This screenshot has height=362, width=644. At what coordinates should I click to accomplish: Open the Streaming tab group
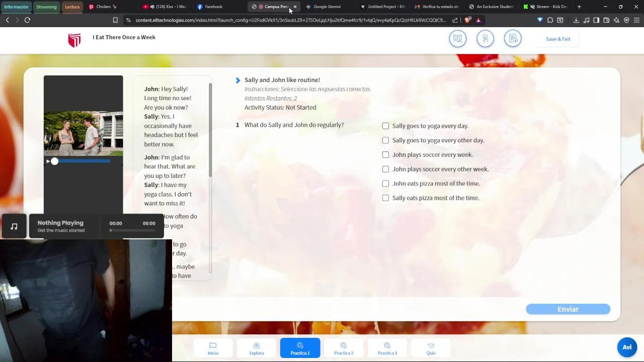(46, 7)
